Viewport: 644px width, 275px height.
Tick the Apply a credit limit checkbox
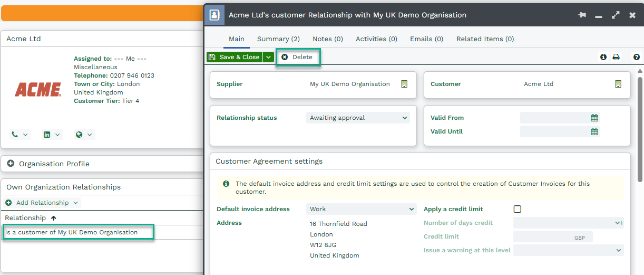tap(518, 209)
